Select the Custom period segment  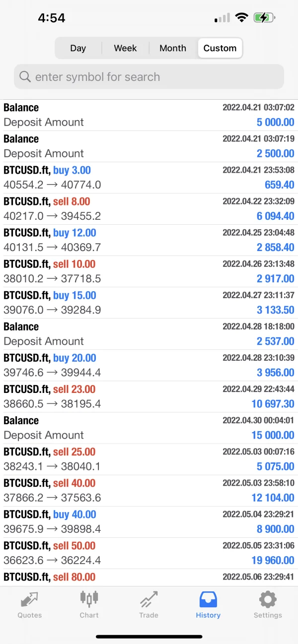click(220, 48)
